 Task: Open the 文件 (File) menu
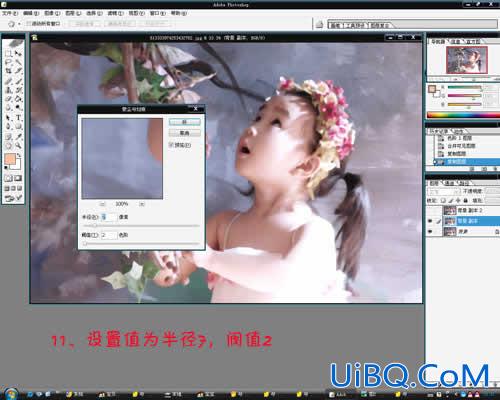click(10, 13)
